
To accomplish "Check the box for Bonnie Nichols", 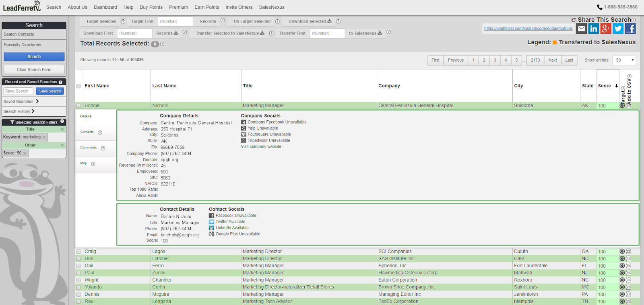I will coord(78,106).
